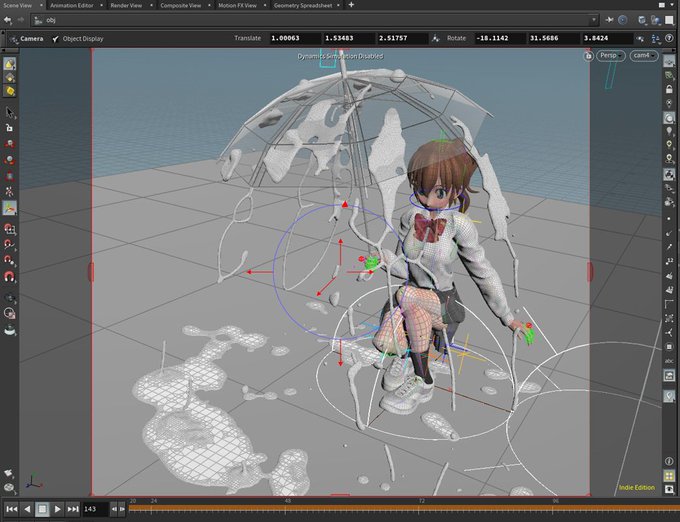Click the play forward button
Screen dimensions: 680x522
pos(58,509)
